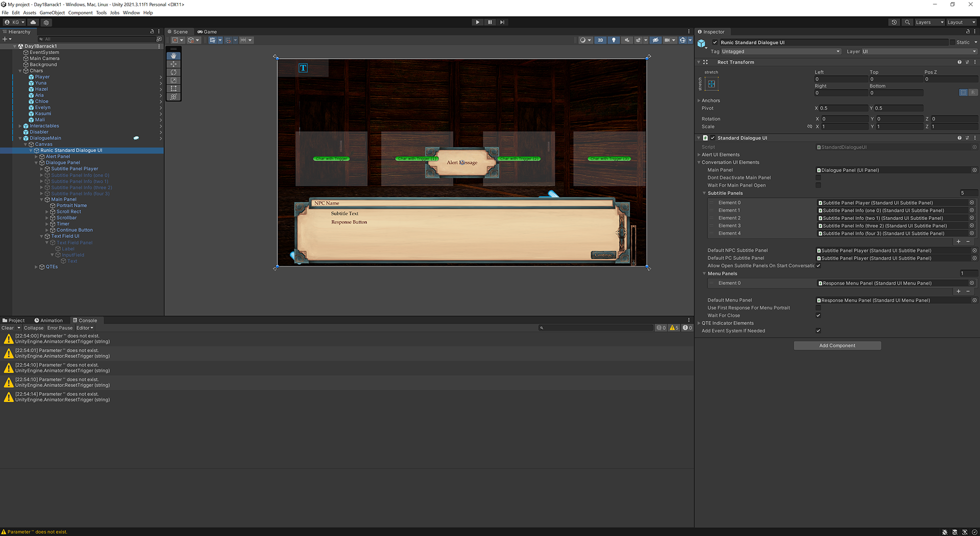Uncheck Wait For Close
The height and width of the screenshot is (536, 980).
coord(818,315)
